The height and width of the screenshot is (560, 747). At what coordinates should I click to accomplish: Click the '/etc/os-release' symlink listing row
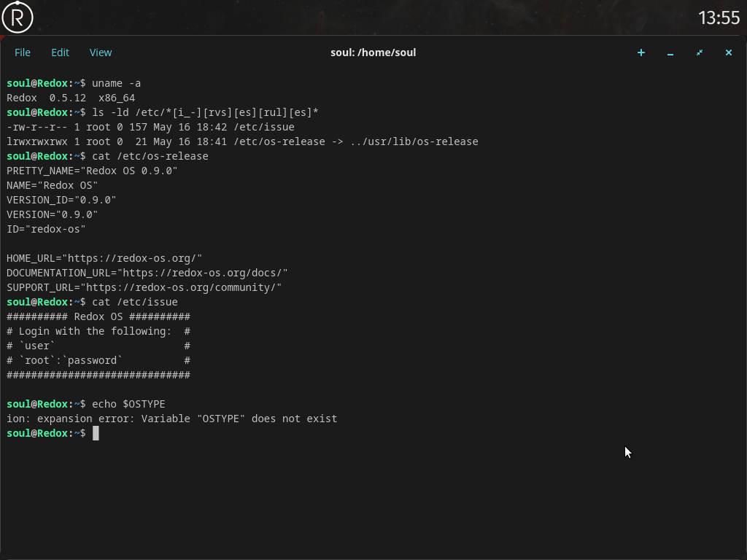(242, 142)
